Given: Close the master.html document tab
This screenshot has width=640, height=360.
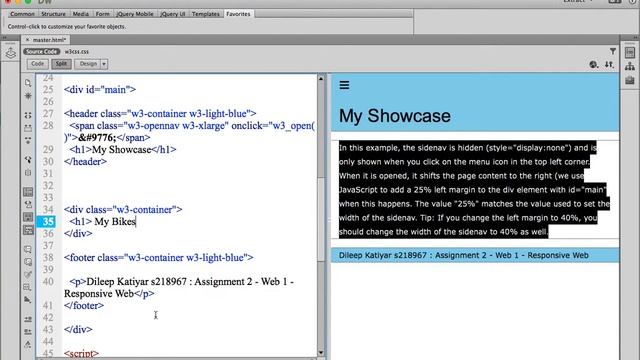Looking at the screenshot, I should point(27,40).
